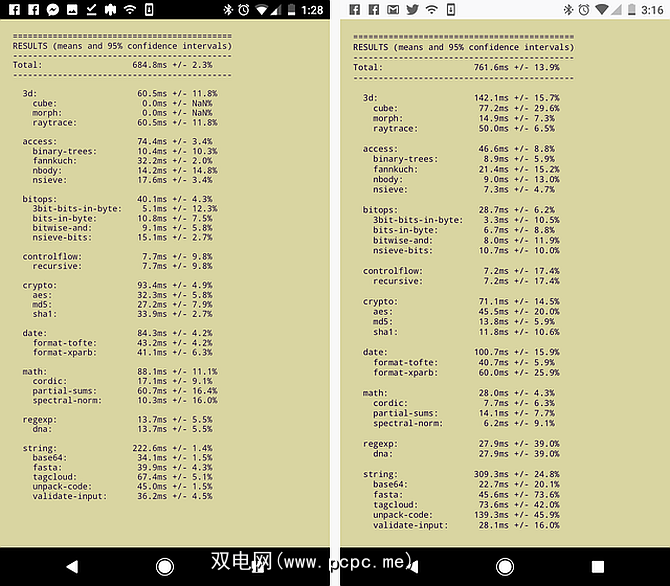Viewport: 670px width, 586px height.
Task: Tap the picture notification icon in left status bar
Action: click(x=72, y=9)
